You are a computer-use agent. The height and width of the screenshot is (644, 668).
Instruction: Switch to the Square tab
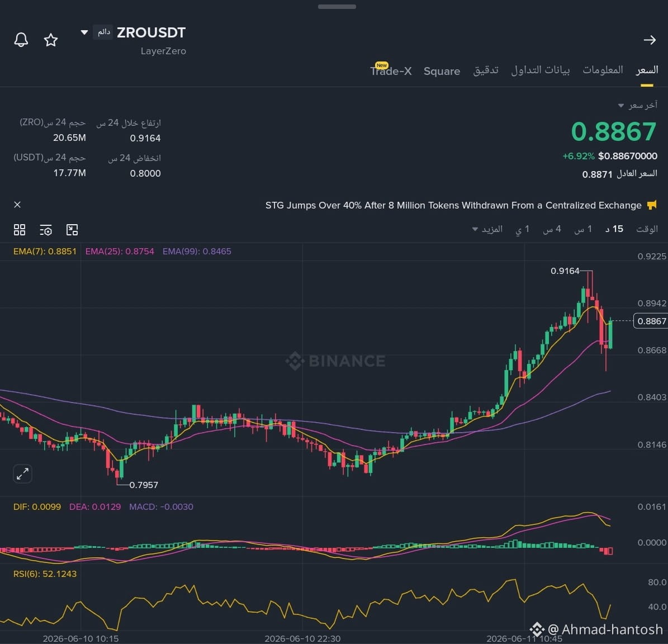442,71
